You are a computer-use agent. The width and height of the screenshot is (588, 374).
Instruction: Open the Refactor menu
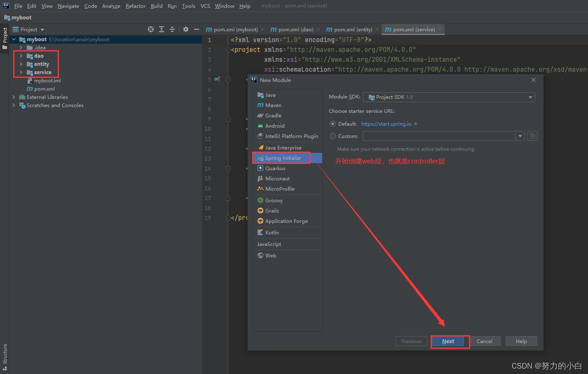pos(136,6)
